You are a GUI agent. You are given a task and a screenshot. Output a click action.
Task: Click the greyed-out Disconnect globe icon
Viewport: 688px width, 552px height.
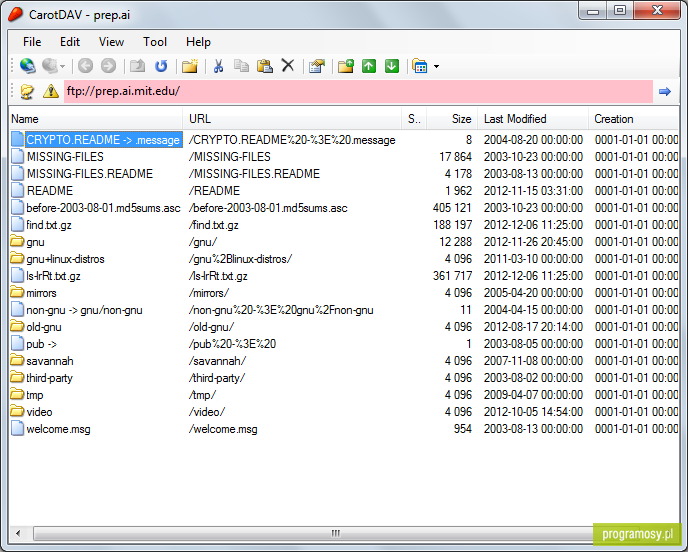click(50, 66)
